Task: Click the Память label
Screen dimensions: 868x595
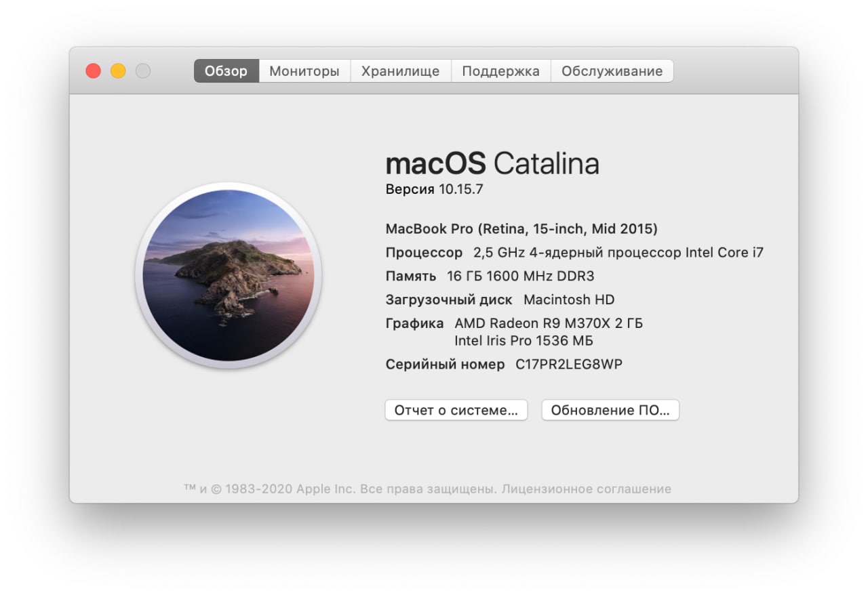Action: 411,276
